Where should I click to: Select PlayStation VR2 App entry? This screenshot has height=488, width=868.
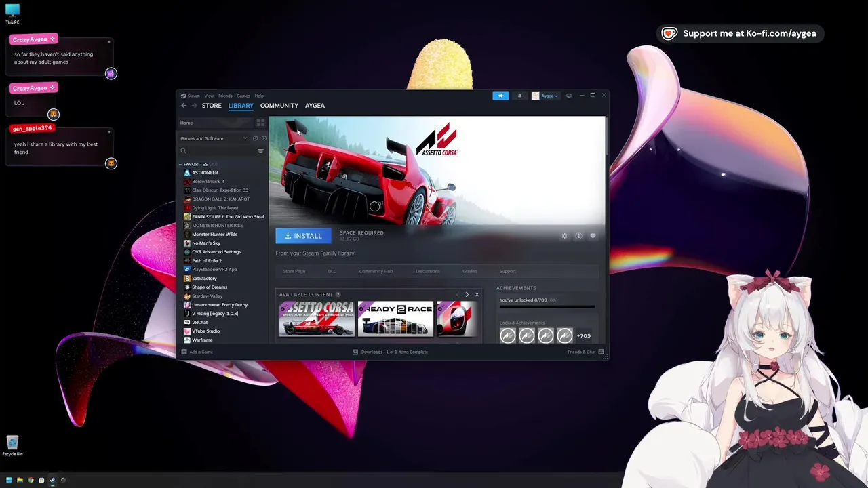pyautogui.click(x=214, y=270)
